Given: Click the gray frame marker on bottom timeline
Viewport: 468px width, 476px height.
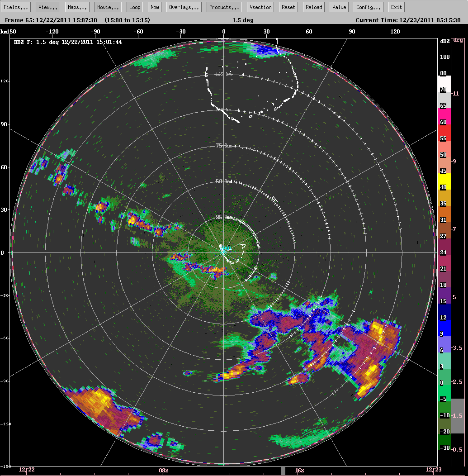Looking at the screenshot, I should point(283,471).
